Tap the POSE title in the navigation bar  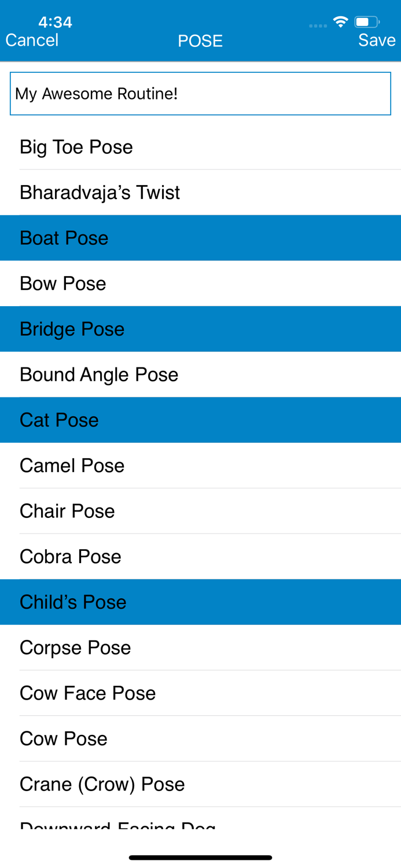pos(200,41)
